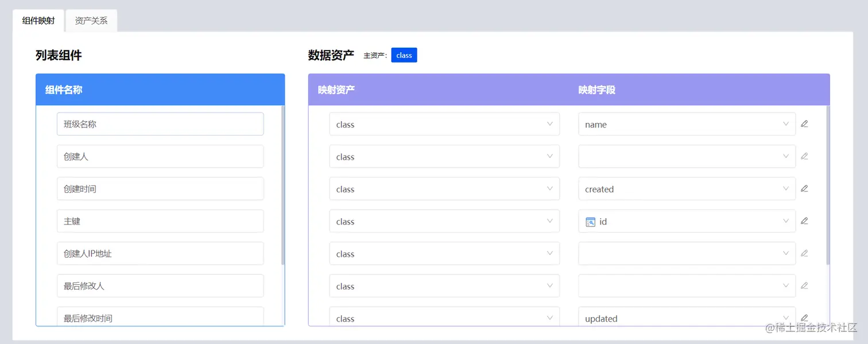Open the updated mapping field dropdown
The height and width of the screenshot is (344, 868).
[x=687, y=316]
